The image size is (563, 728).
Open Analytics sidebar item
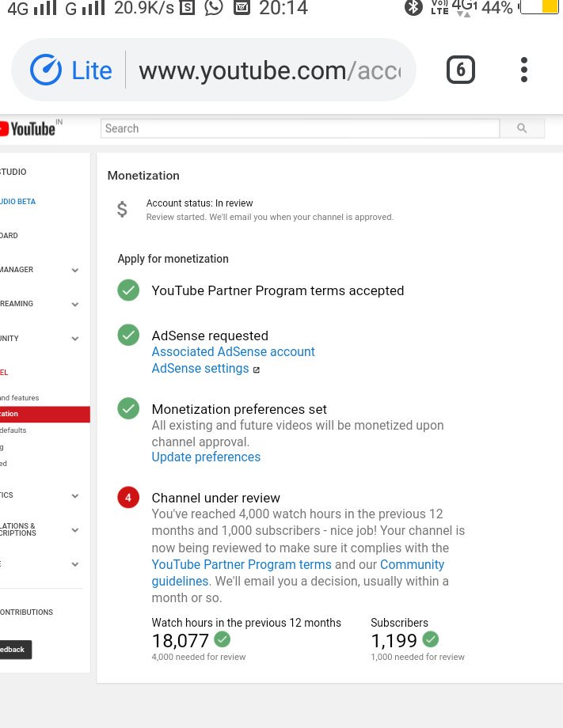click(x=6, y=495)
